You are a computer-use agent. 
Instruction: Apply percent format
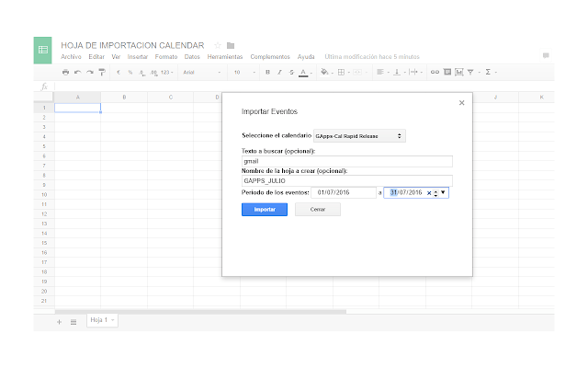click(x=130, y=72)
